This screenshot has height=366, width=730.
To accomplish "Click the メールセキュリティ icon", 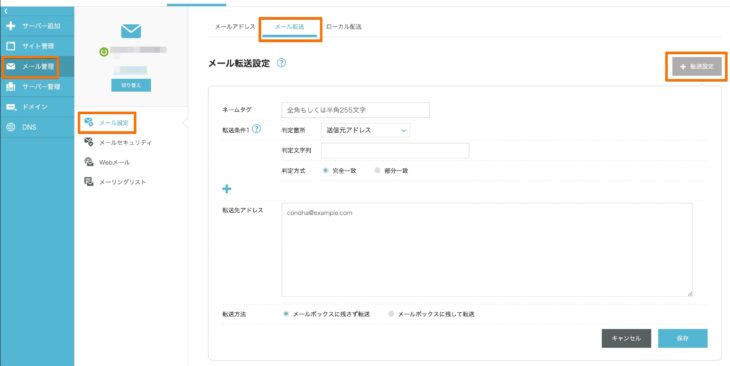I will point(88,142).
